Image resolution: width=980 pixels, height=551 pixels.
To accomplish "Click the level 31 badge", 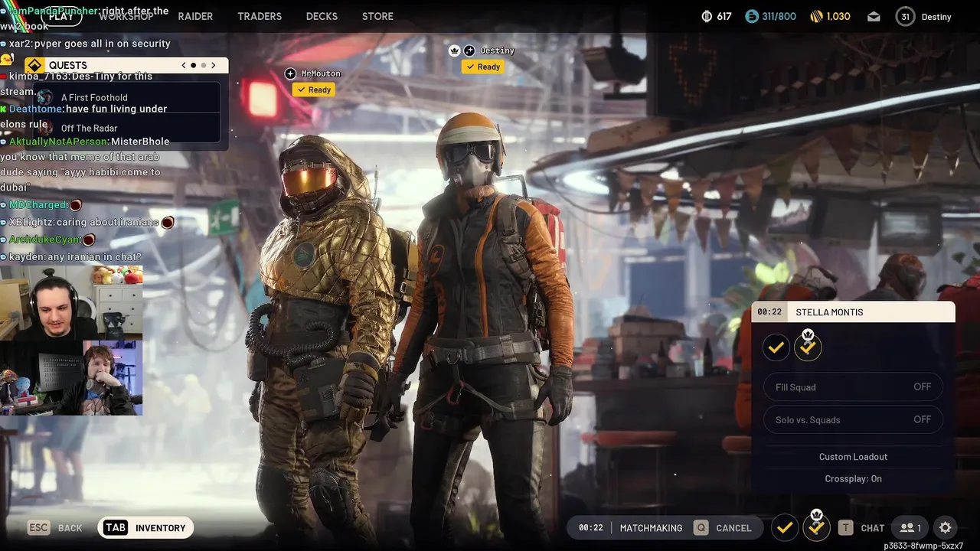I will coord(906,16).
